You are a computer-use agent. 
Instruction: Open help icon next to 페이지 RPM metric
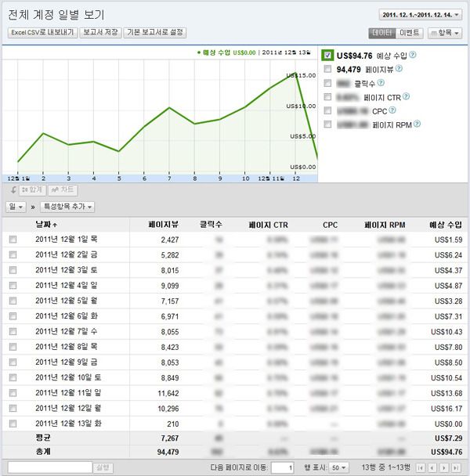point(418,124)
